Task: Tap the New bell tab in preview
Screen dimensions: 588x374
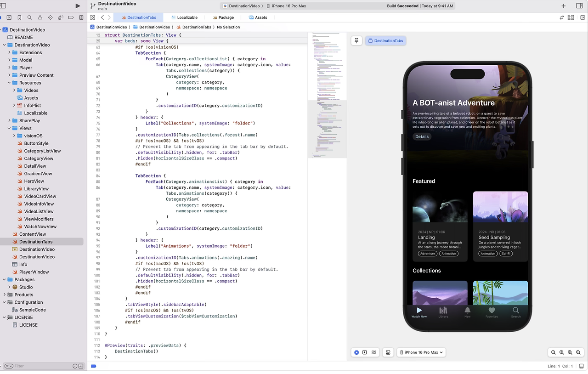Action: [467, 312]
